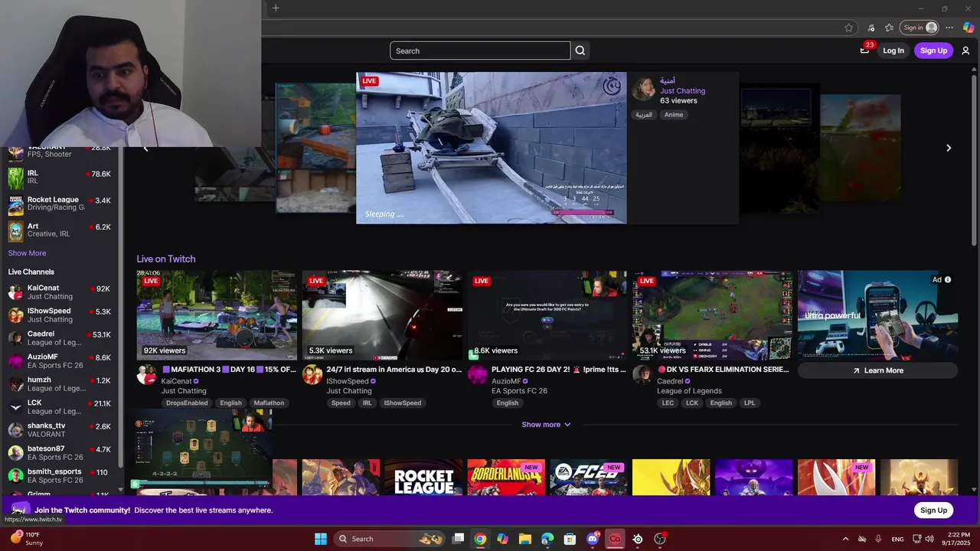Click the ad info icon next to Ad
980x551 pixels.
pos(948,279)
